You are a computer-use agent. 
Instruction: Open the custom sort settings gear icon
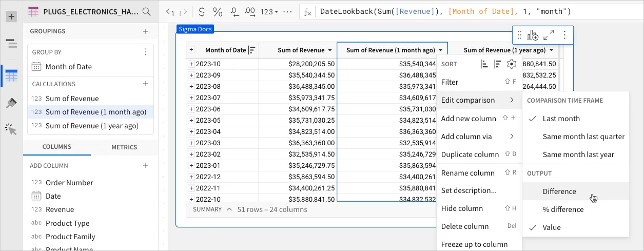(x=511, y=64)
